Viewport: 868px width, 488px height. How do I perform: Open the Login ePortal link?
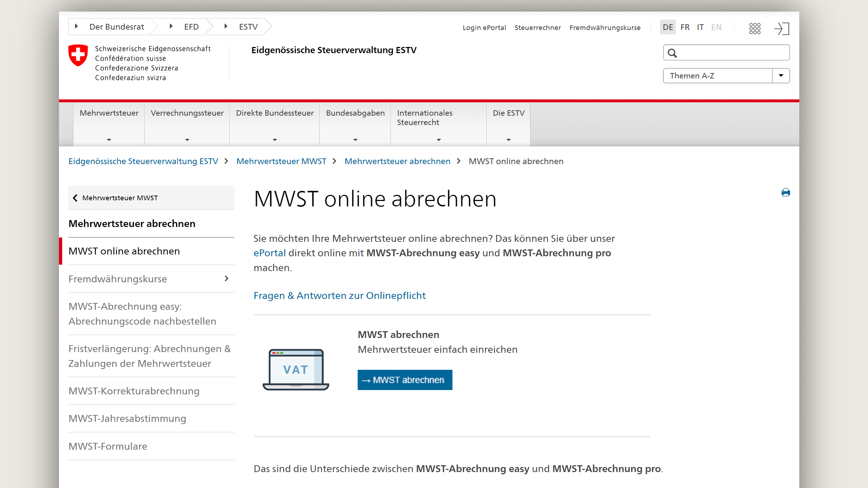tap(484, 28)
